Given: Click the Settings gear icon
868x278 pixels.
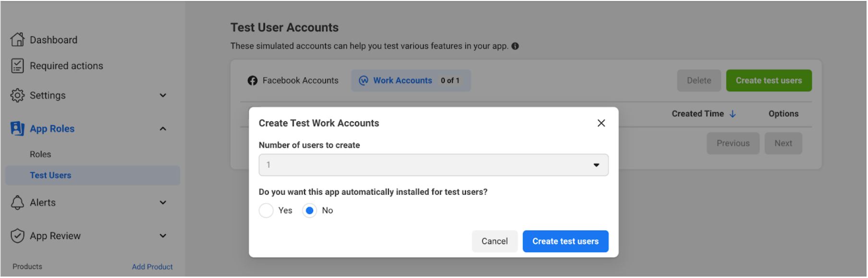Looking at the screenshot, I should [17, 95].
